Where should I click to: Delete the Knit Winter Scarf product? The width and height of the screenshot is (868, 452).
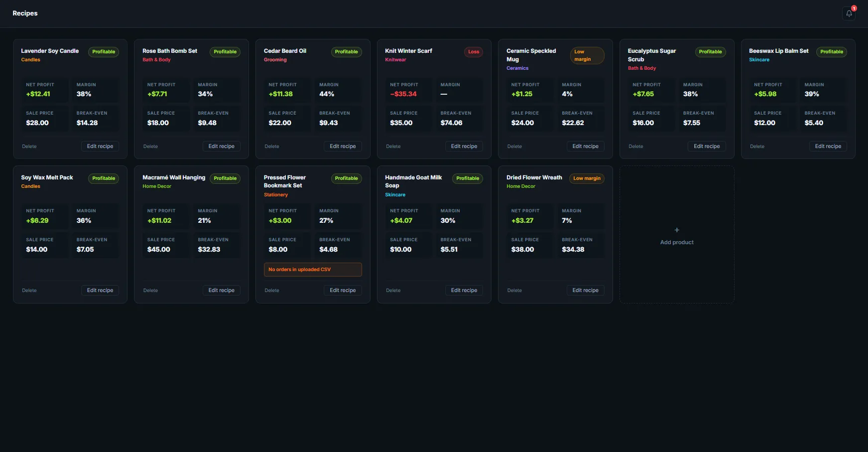pos(393,147)
